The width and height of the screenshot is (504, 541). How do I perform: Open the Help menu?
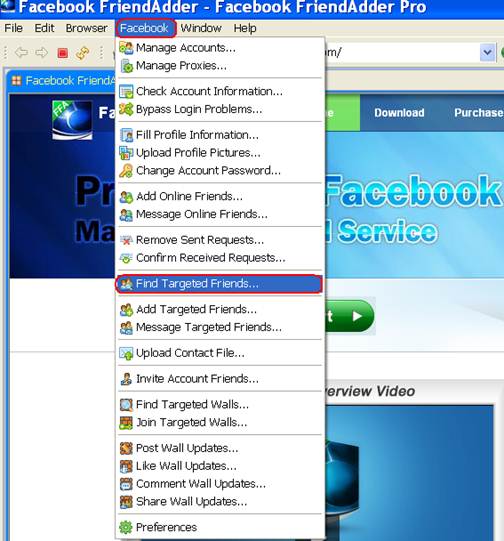pyautogui.click(x=245, y=28)
